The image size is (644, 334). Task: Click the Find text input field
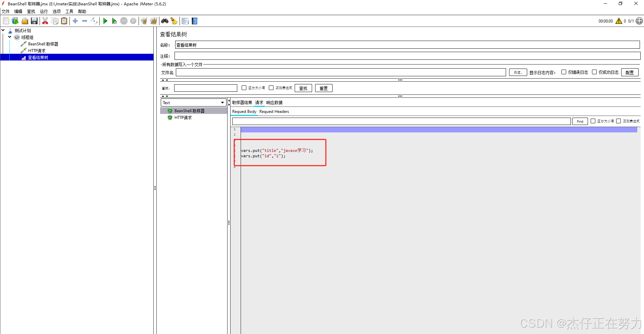coord(401,121)
